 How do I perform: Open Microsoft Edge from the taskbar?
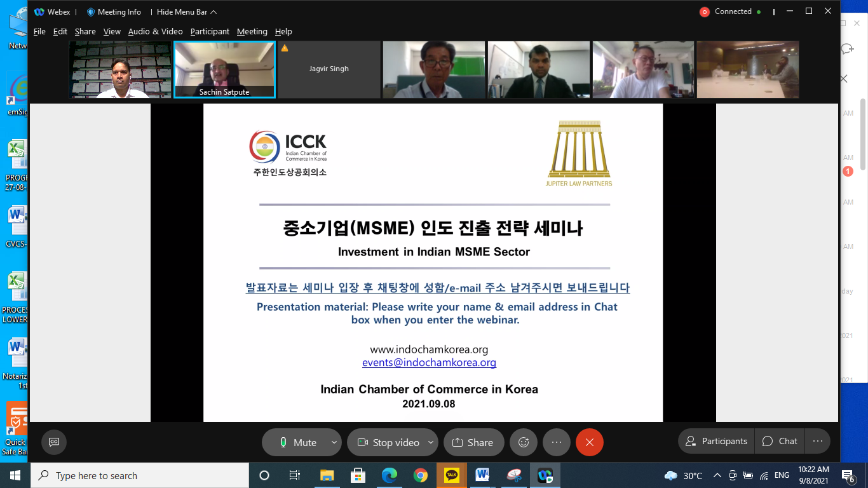click(x=389, y=475)
